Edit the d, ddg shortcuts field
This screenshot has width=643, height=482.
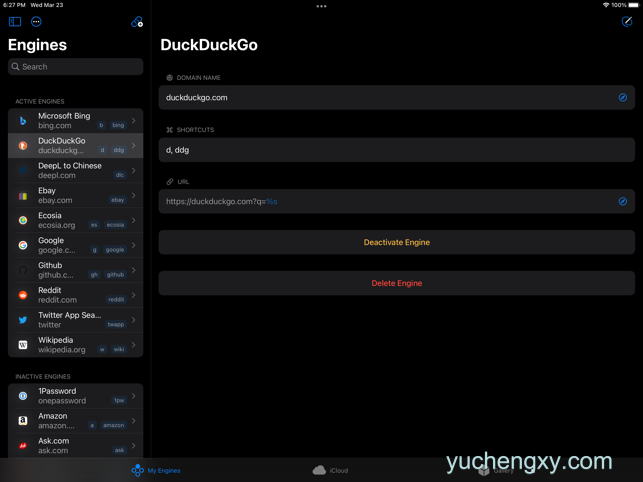click(x=397, y=150)
